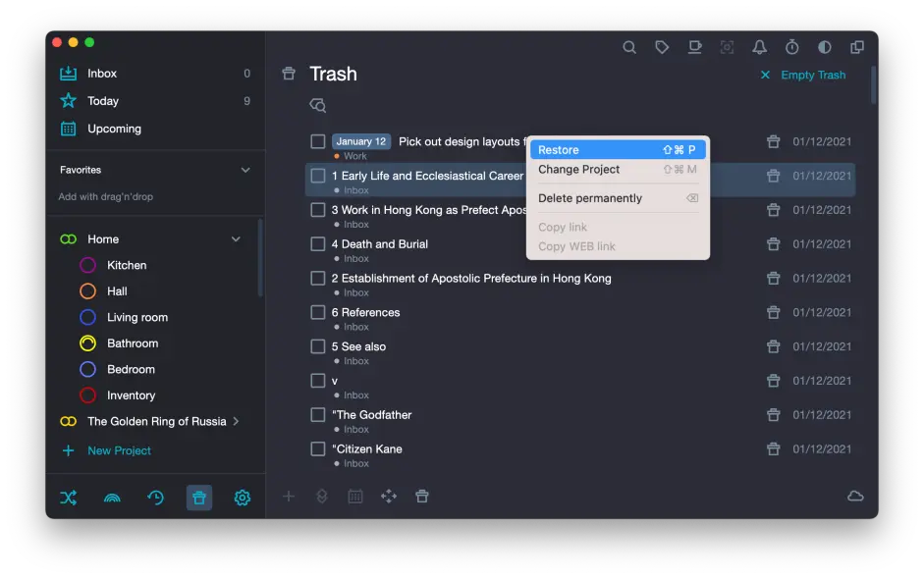Check the '4 Death and Burial' task checkbox
The width and height of the screenshot is (924, 579).
318,244
